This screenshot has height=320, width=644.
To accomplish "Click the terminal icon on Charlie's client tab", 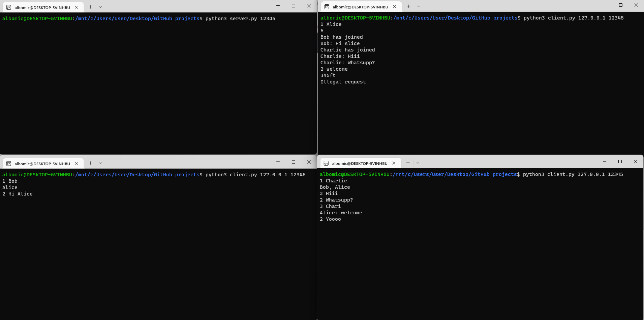I will (326, 163).
